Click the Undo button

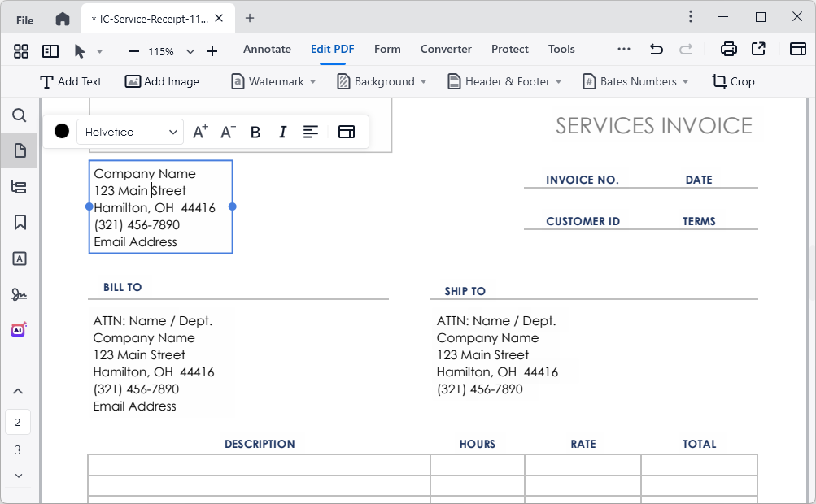[x=657, y=50]
